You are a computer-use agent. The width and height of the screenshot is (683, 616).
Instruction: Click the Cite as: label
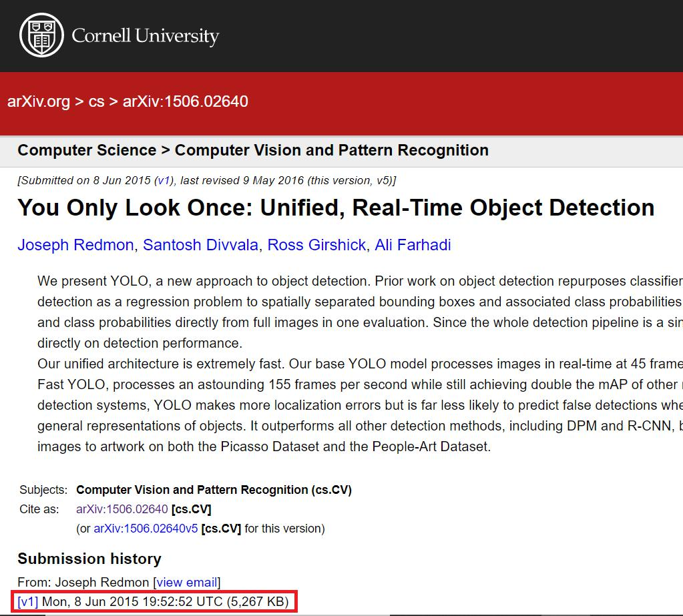coord(39,509)
